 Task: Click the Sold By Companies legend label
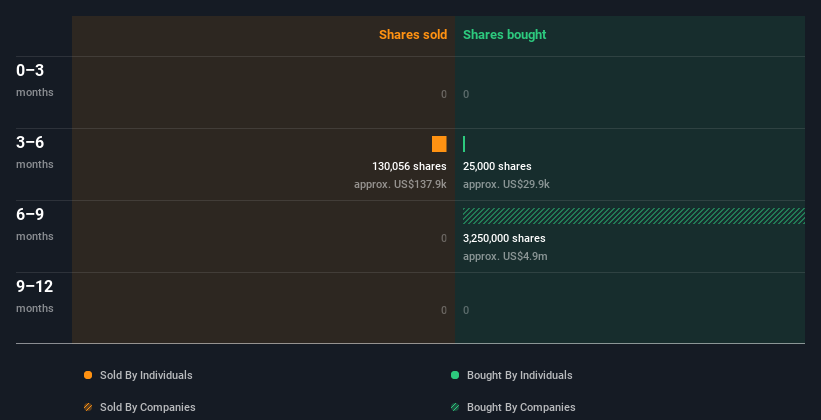[148, 407]
